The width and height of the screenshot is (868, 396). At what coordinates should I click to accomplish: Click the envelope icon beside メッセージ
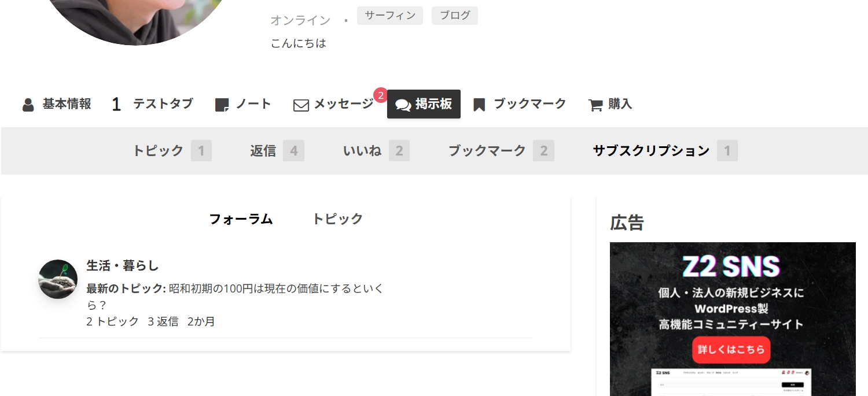(301, 105)
